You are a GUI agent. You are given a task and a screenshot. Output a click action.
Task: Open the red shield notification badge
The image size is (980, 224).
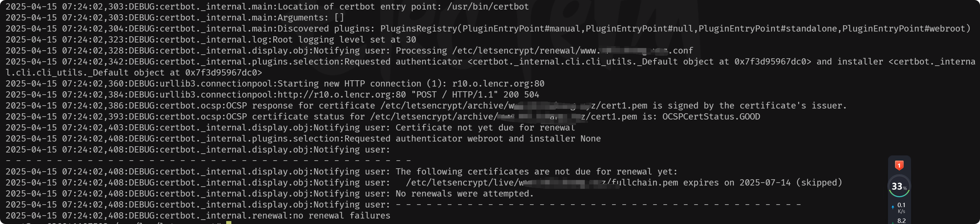pos(899,165)
